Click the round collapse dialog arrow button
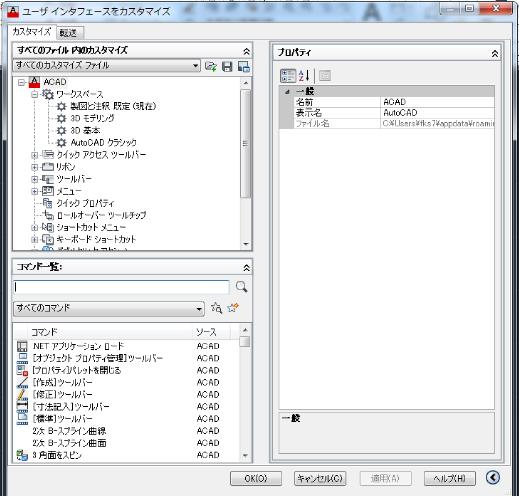The image size is (519, 496). 493,477
